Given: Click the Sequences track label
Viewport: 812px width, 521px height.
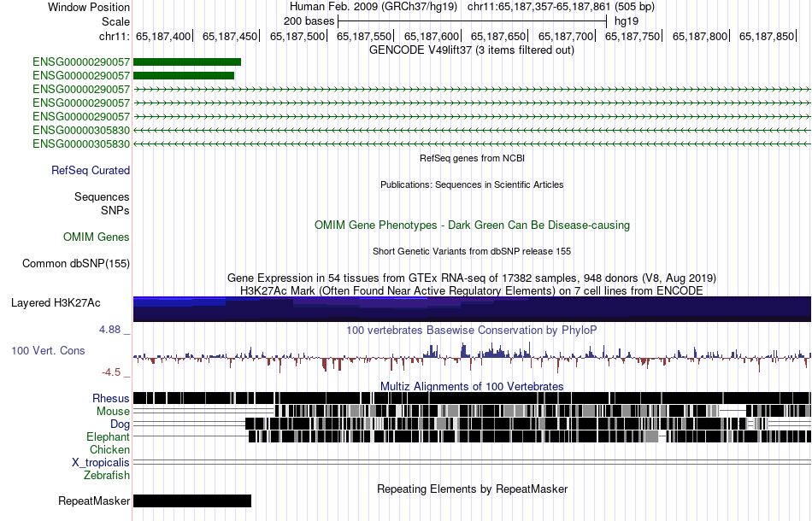Looking at the screenshot, I should 102,196.
